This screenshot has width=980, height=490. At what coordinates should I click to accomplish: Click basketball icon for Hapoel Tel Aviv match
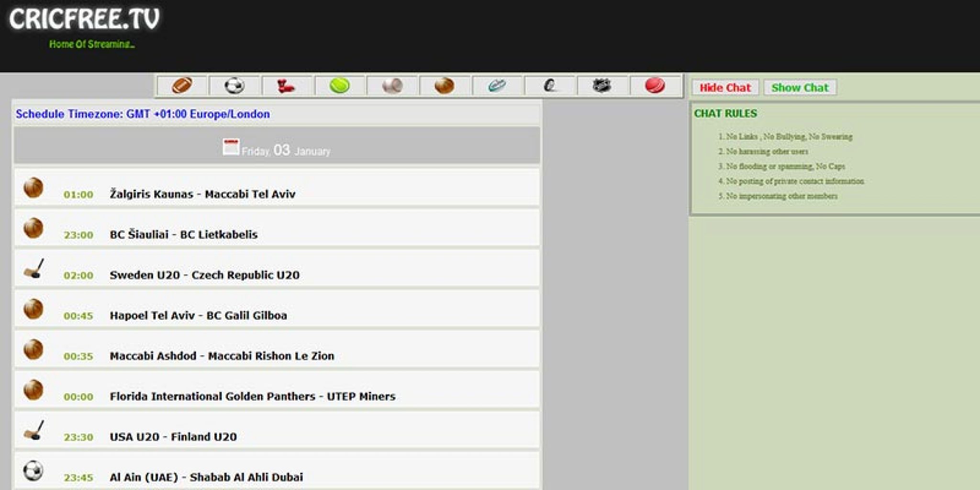click(33, 309)
